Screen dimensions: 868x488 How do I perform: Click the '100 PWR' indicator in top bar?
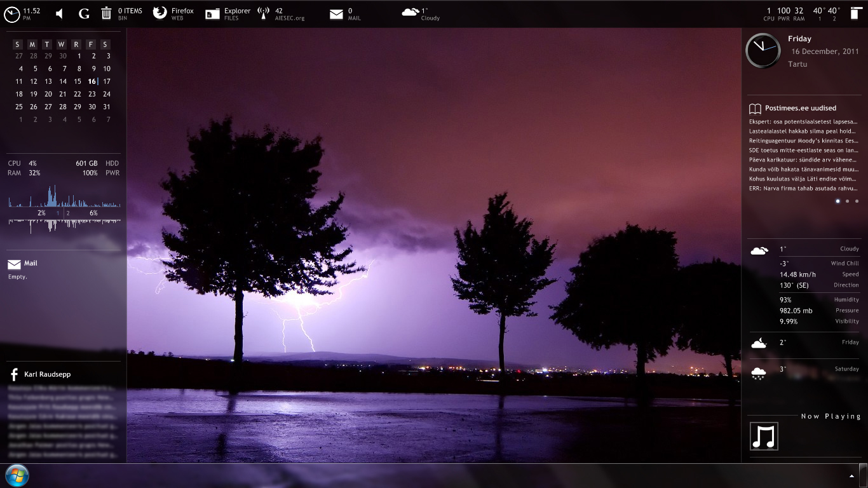(x=784, y=14)
